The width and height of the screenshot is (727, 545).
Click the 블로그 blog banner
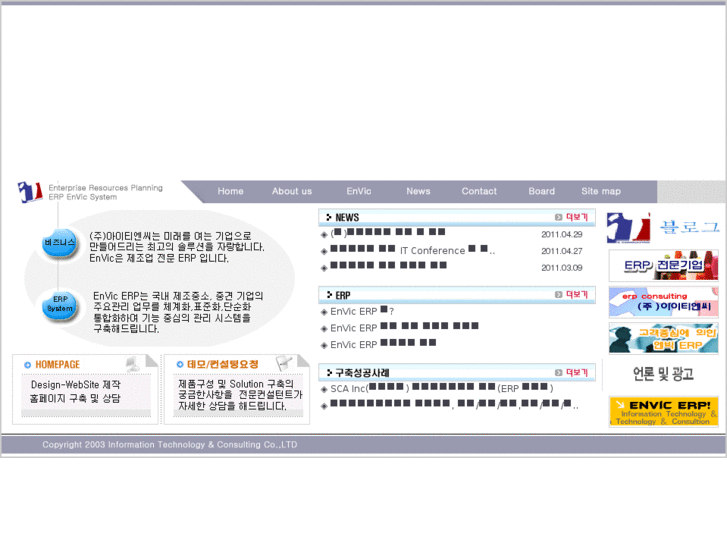[663, 227]
